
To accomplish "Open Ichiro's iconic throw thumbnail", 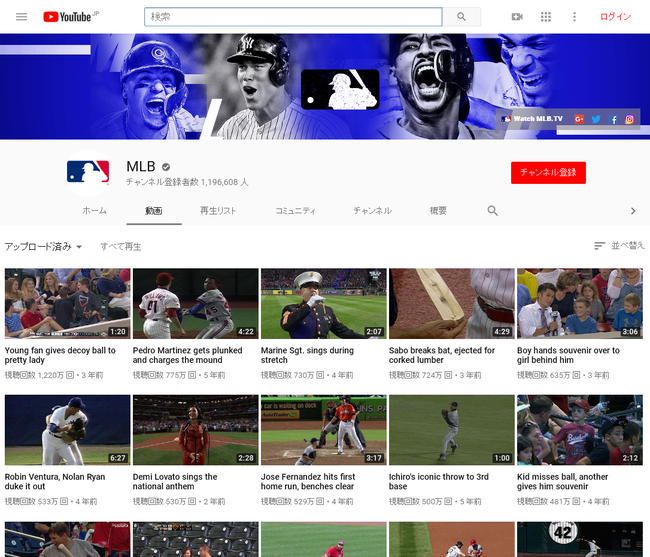I will point(452,430).
